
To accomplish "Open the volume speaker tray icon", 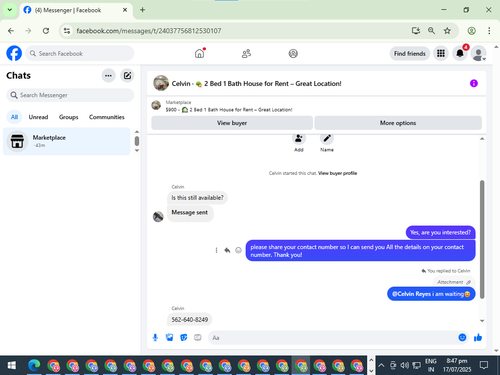I will [x=405, y=366].
